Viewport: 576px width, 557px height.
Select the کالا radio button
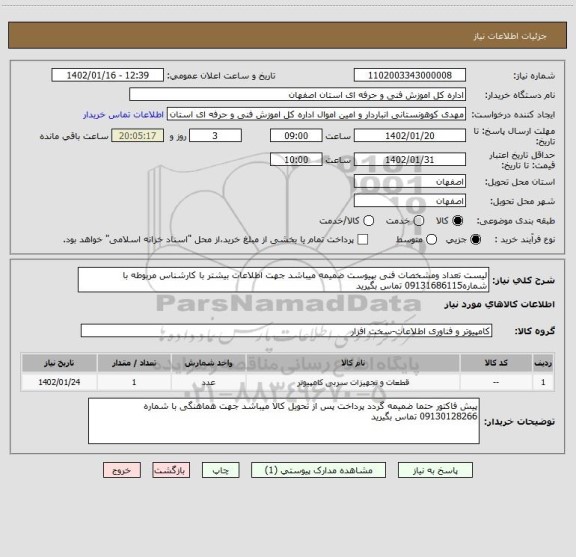click(x=458, y=220)
